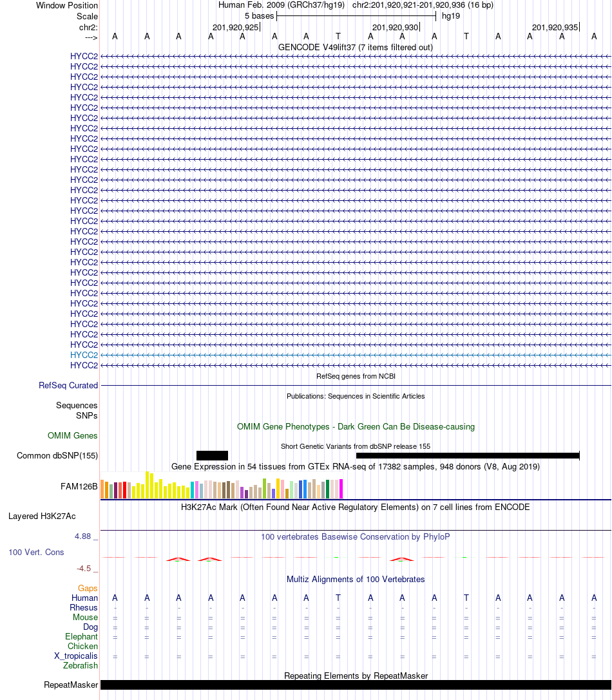Click the Layered H3K27Ac track label

click(42, 516)
